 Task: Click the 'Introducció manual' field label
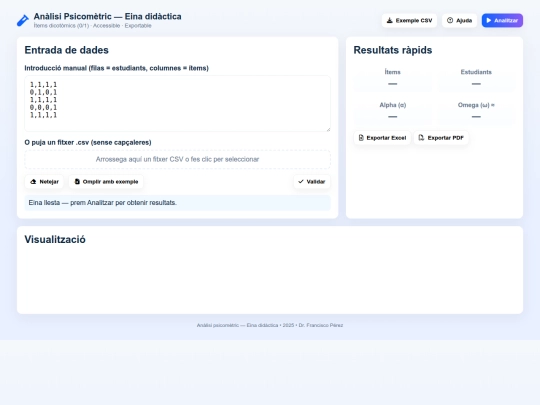(116, 68)
